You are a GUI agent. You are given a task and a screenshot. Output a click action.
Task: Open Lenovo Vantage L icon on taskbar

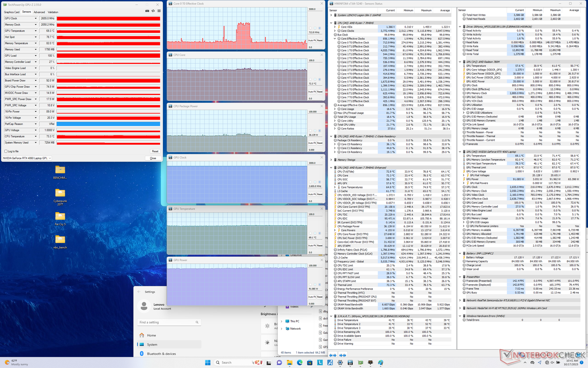point(320,362)
